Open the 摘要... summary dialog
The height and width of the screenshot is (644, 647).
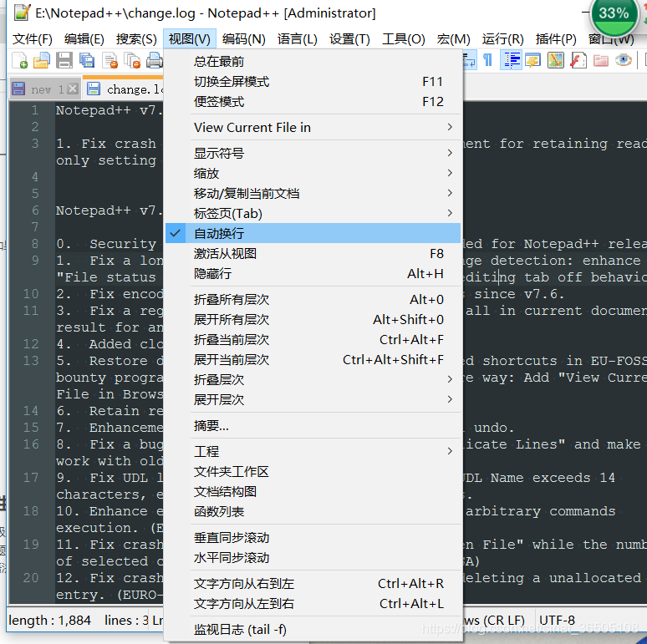click(313, 425)
